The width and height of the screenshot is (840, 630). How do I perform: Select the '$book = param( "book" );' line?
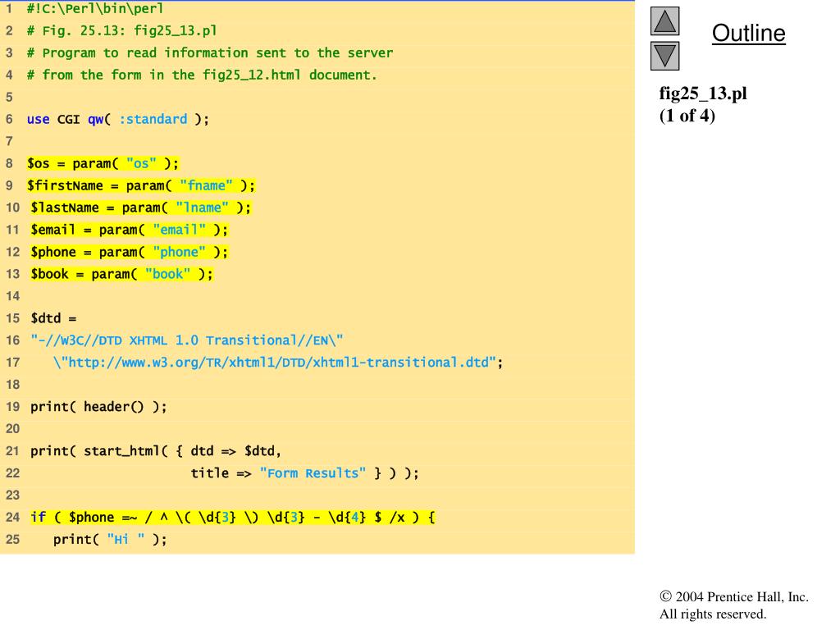pyautogui.click(x=122, y=274)
